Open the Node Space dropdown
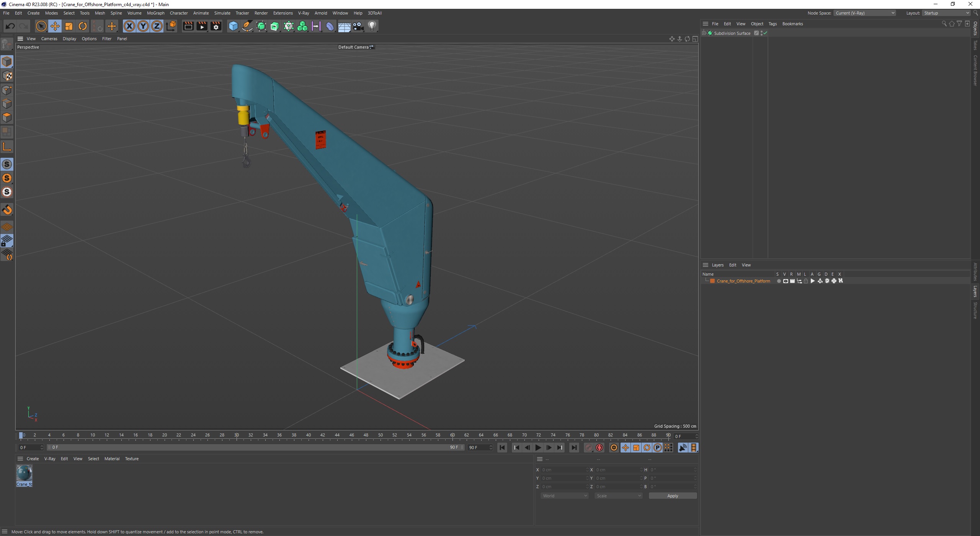Image resolution: width=980 pixels, height=536 pixels. pos(864,13)
